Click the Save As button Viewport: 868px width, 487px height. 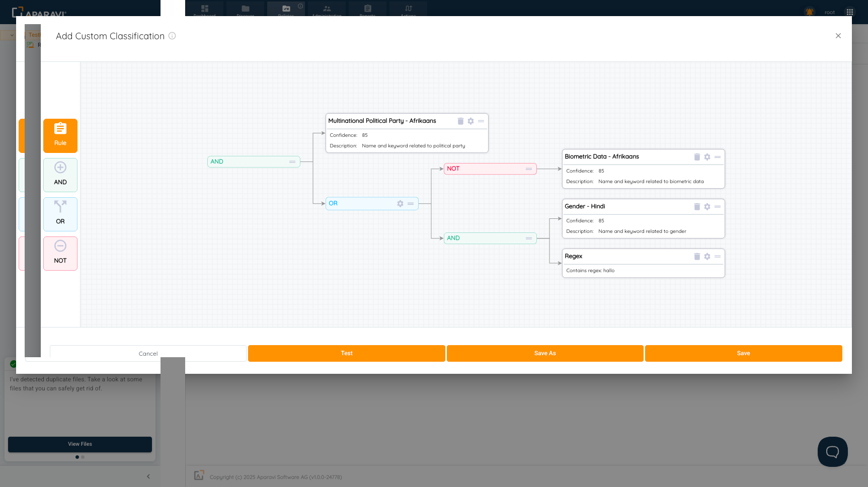545,353
